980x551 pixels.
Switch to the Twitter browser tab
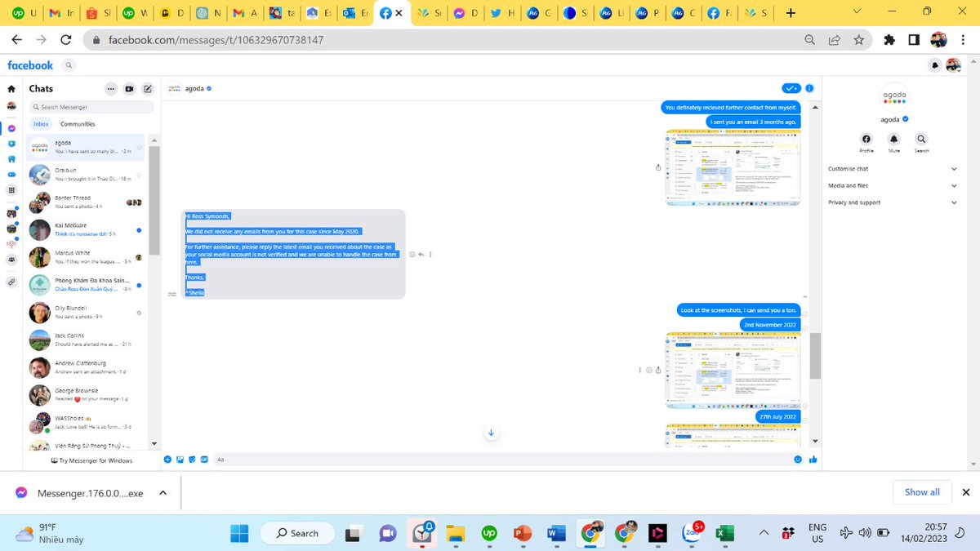tap(500, 13)
